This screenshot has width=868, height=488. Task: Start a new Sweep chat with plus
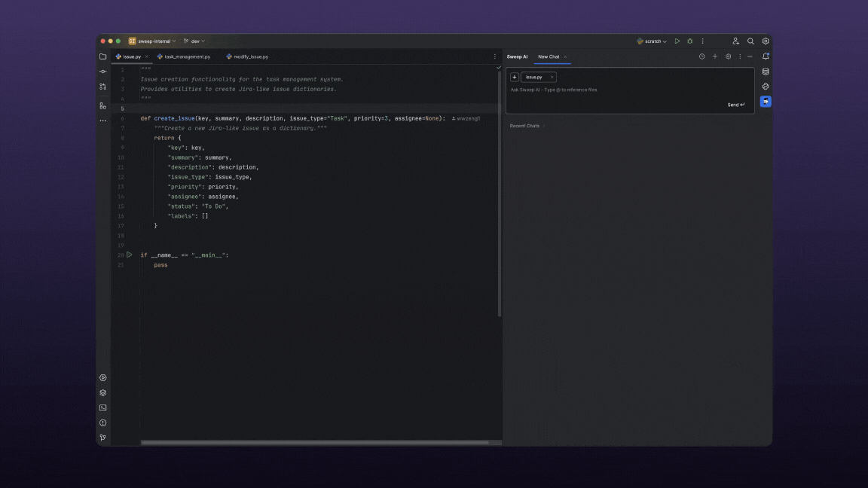pos(715,56)
